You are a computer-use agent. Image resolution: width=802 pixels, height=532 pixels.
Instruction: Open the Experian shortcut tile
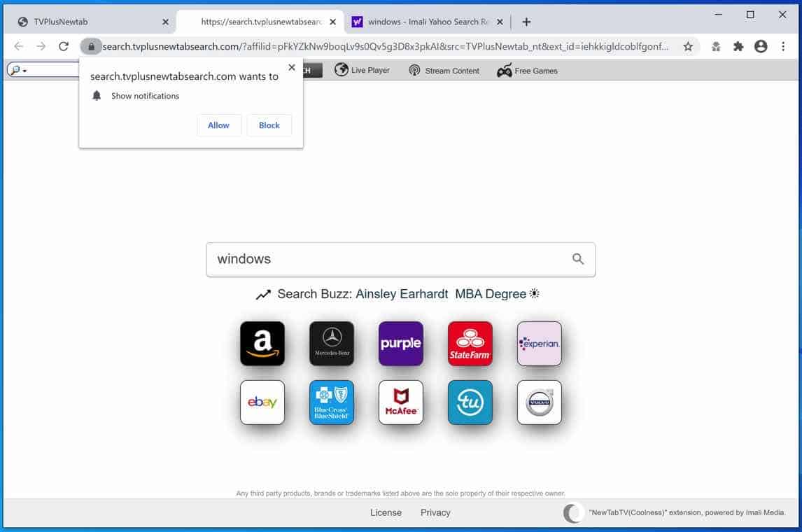coord(539,343)
